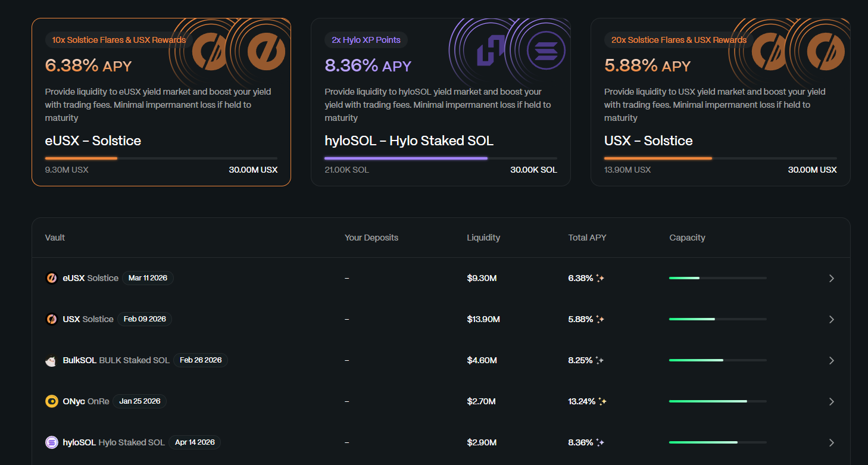
Task: Click the Mar 11 2026 maturity badge
Action: point(148,278)
